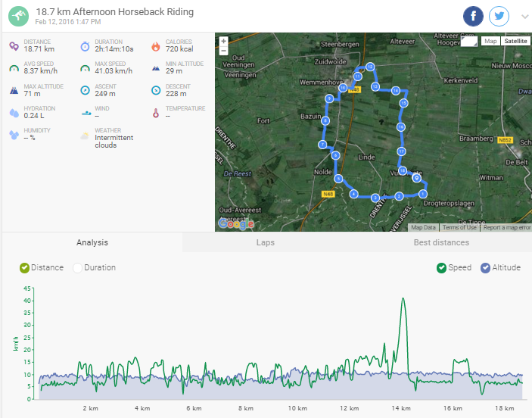Open the Google logo link on map
The width and height of the screenshot is (532, 418).
(x=236, y=223)
